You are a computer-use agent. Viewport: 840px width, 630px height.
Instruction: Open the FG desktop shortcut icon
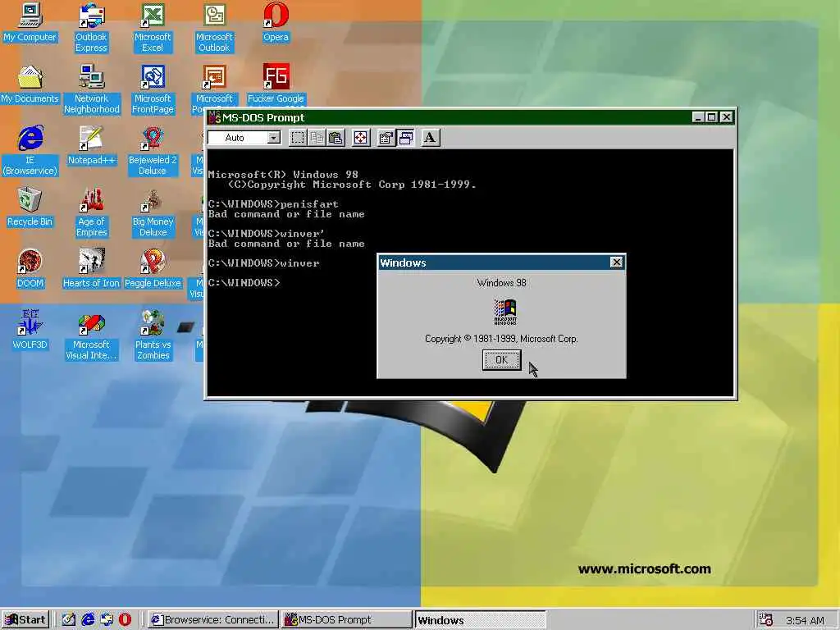click(x=276, y=76)
